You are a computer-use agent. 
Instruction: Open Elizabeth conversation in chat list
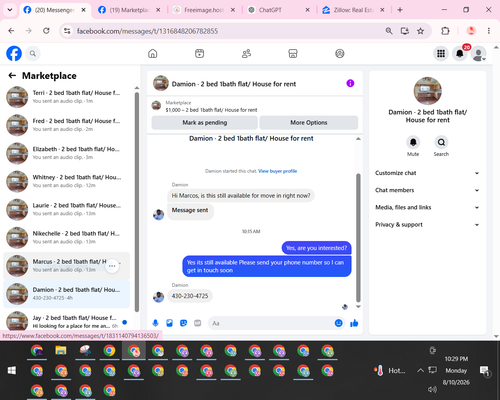tap(67, 153)
